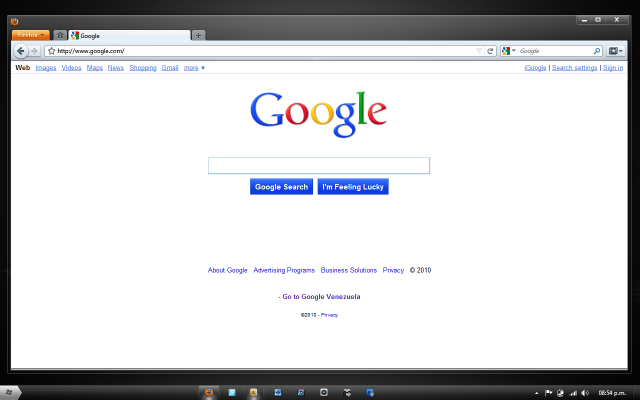Screen dimensions: 640x400
Task: Go to Google Venezuela link
Action: coord(321,297)
